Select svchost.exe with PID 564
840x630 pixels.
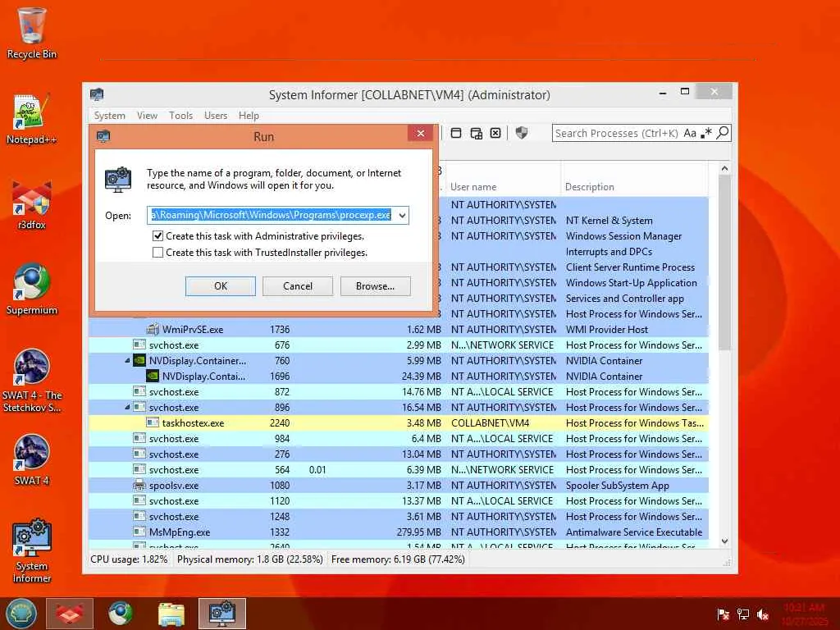[398, 469]
